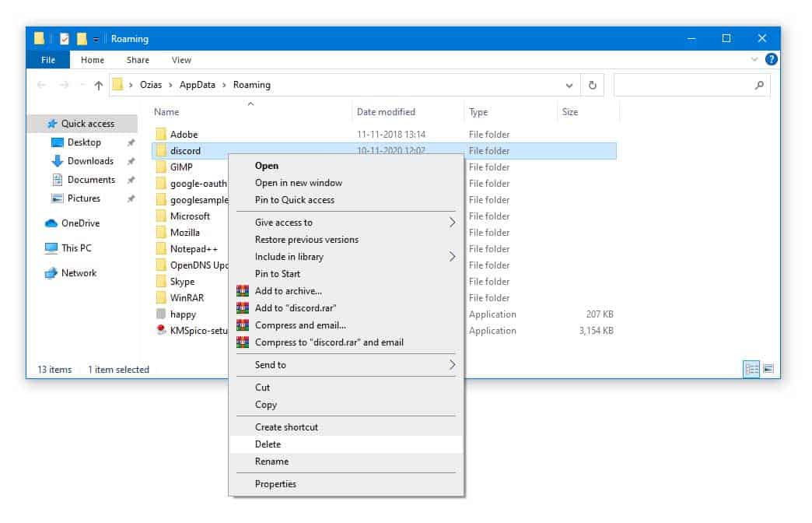The width and height of the screenshot is (812, 523).
Task: Expand the Include in library submenu
Action: (452, 257)
